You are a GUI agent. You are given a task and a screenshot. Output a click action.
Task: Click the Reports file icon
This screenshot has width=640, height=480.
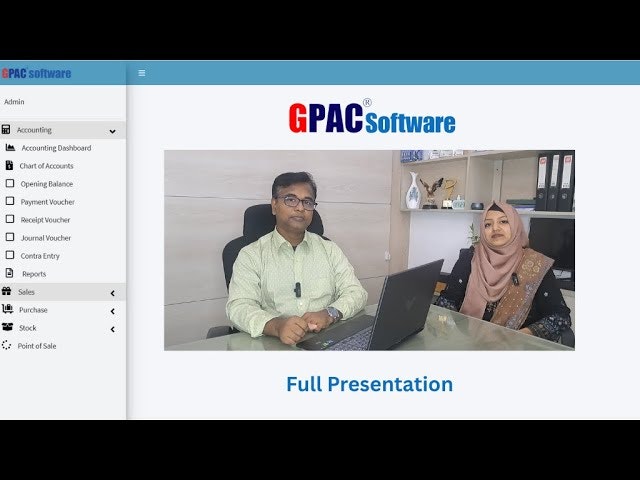coord(9,273)
